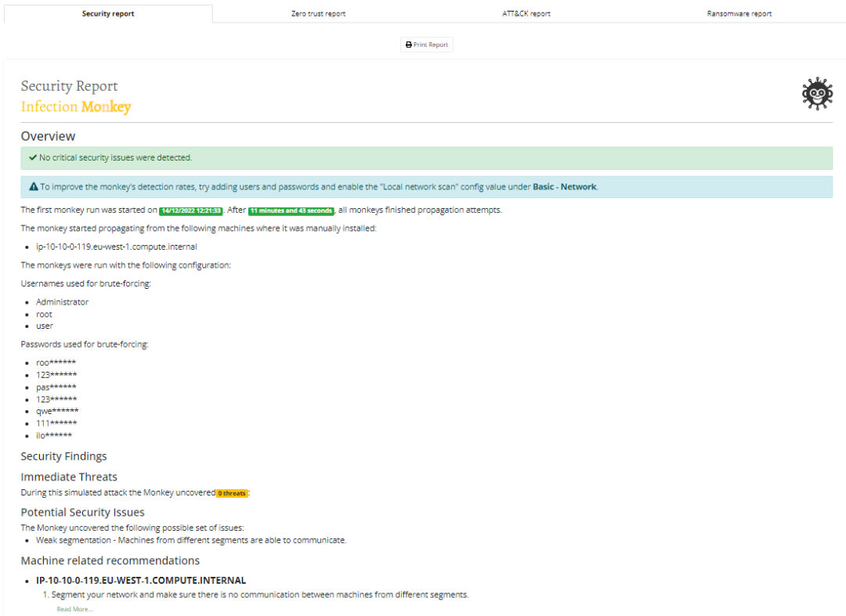The image size is (846, 616).
Task: Click the pas****** password entry
Action: [x=56, y=387]
